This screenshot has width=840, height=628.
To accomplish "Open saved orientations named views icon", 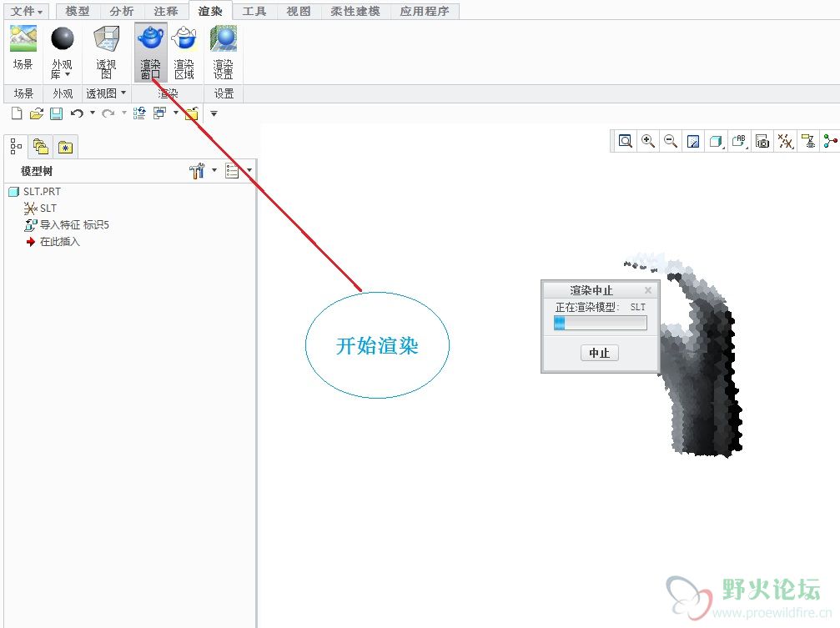I will tap(739, 141).
